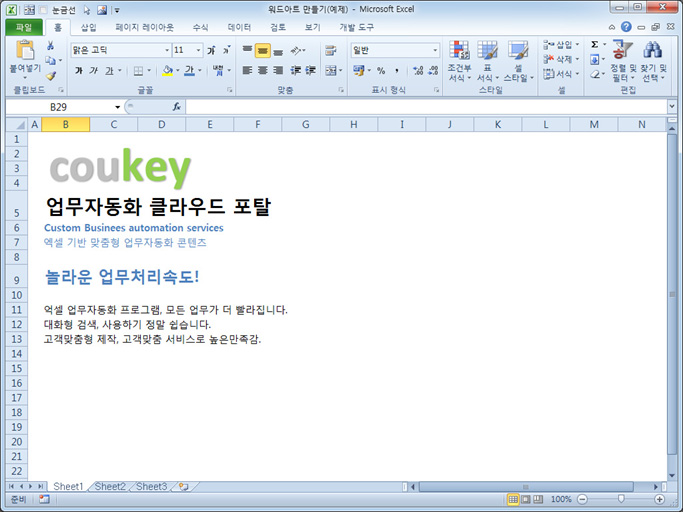The image size is (683, 512).
Task: Click zoom out minus button
Action: point(582,499)
